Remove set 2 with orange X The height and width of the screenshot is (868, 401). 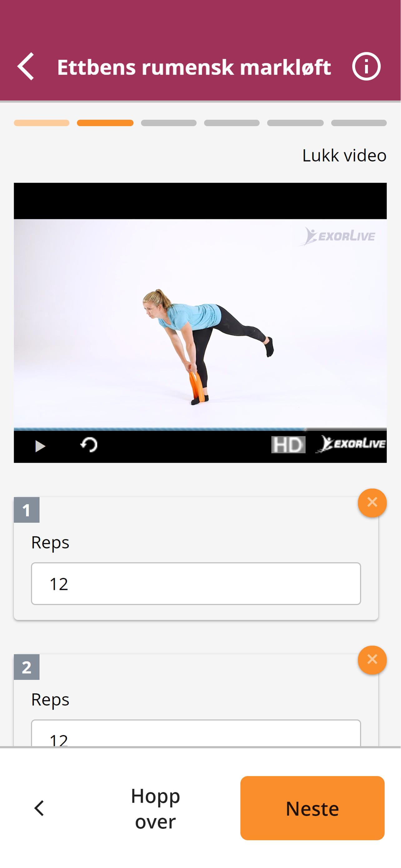click(372, 660)
